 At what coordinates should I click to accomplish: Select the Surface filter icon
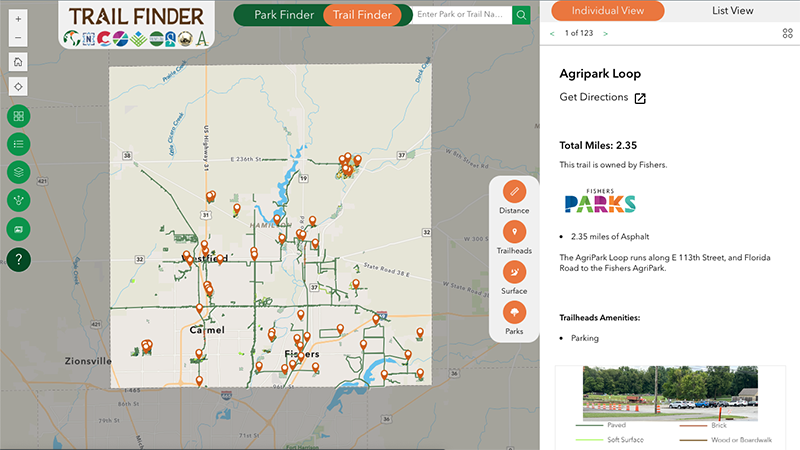[514, 272]
